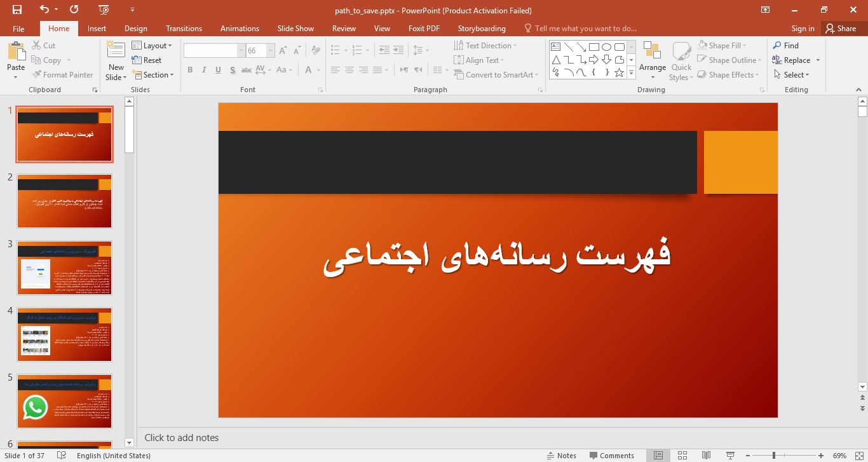This screenshot has height=462, width=868.
Task: Click Decrease Font Size icon
Action: 297,51
